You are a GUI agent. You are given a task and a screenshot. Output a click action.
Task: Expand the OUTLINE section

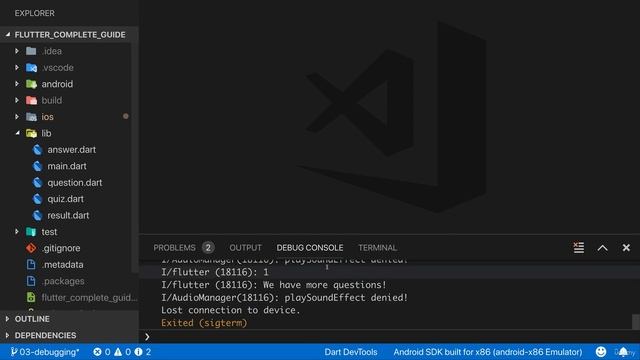point(7,319)
